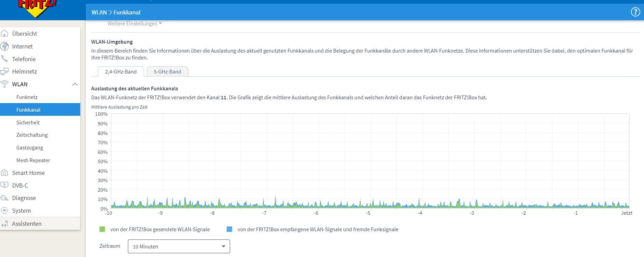The height and width of the screenshot is (257, 644).
Task: Open Sicherheit submenu item
Action: tap(28, 122)
